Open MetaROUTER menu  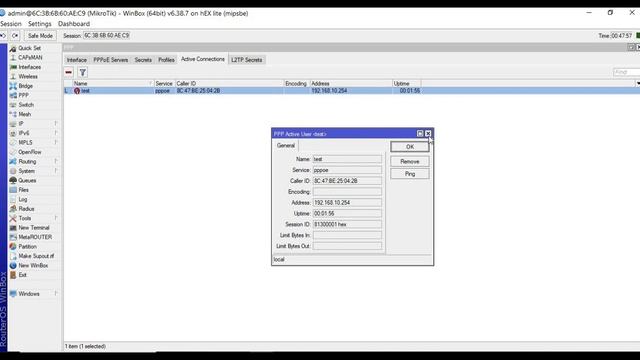tap(35, 237)
